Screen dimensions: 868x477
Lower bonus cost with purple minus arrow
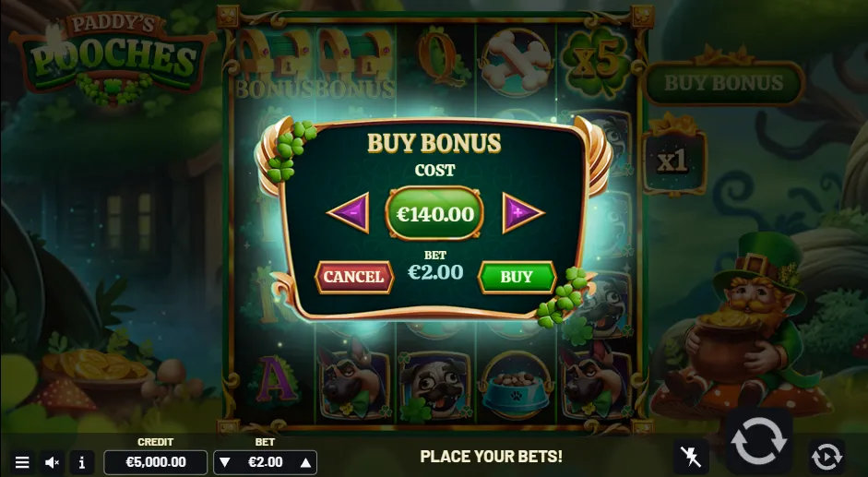point(349,213)
